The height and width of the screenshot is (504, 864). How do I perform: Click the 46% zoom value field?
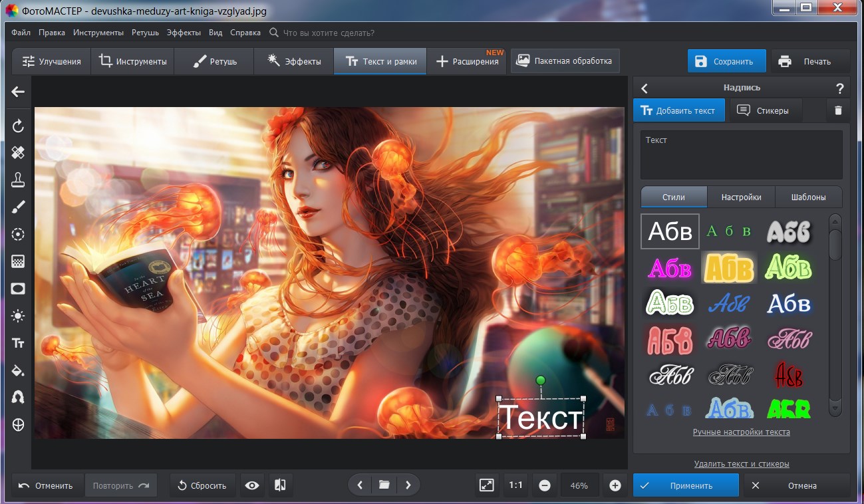click(x=579, y=485)
